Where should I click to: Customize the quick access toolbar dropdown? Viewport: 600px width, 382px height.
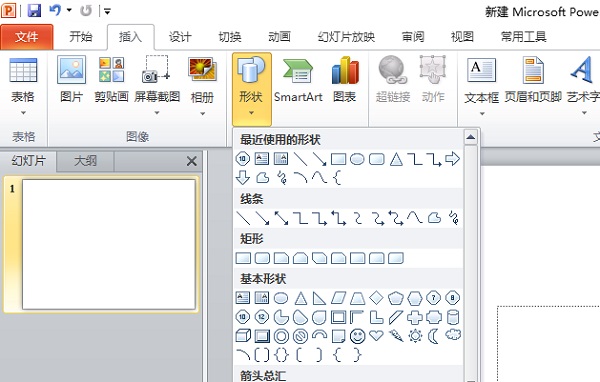coord(107,11)
